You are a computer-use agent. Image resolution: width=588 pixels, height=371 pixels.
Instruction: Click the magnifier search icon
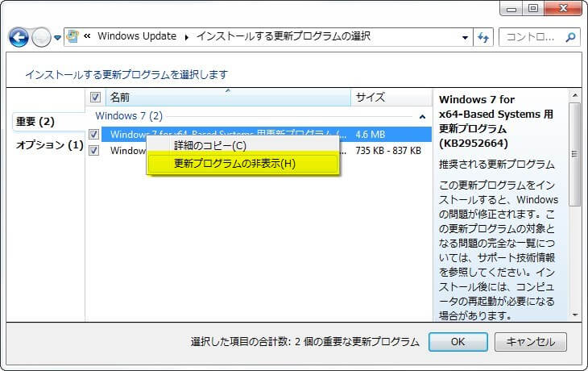(x=570, y=37)
